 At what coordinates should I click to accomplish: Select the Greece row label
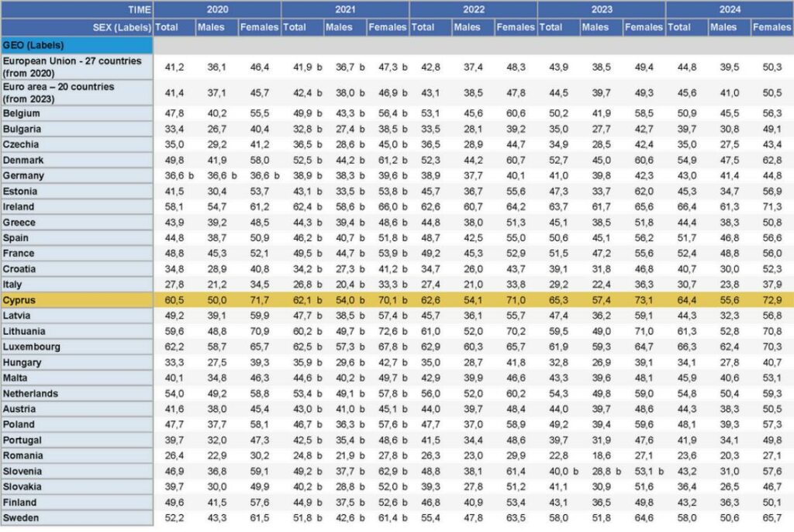coord(77,223)
